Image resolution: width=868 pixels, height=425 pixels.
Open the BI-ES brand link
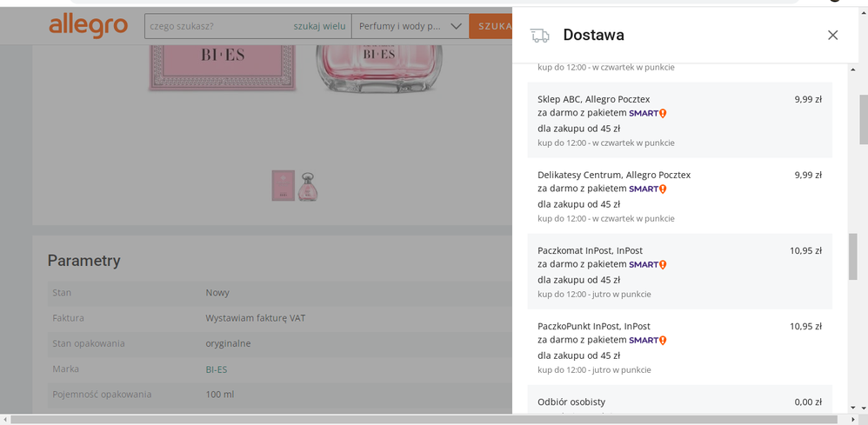click(217, 369)
